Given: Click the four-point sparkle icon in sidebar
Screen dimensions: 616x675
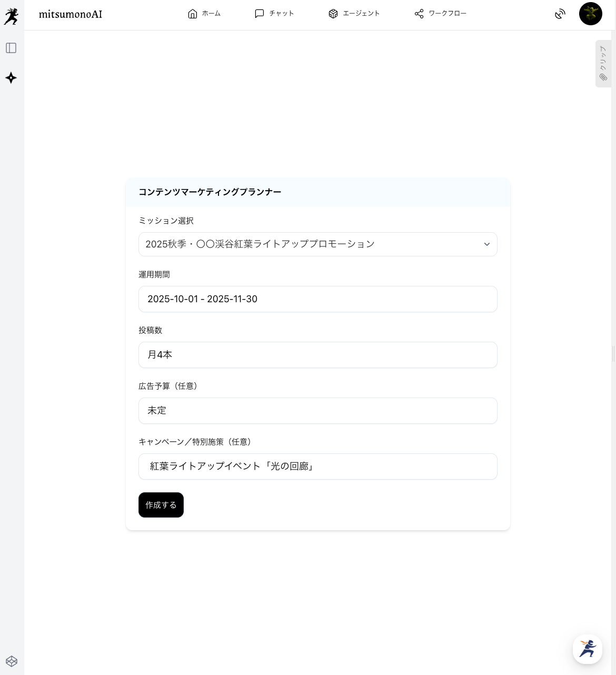Looking at the screenshot, I should [11, 78].
